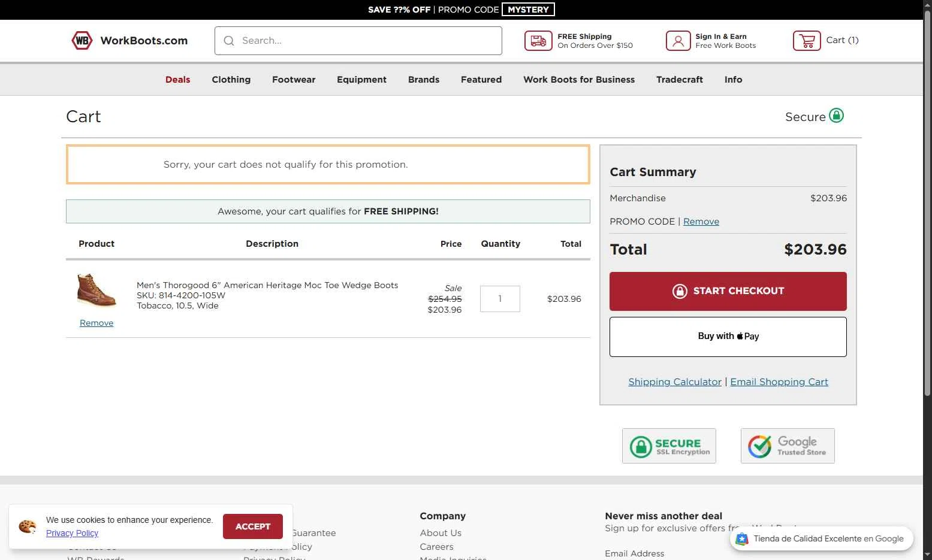Open the About Us footer link
This screenshot has width=932, height=560.
pyautogui.click(x=441, y=533)
